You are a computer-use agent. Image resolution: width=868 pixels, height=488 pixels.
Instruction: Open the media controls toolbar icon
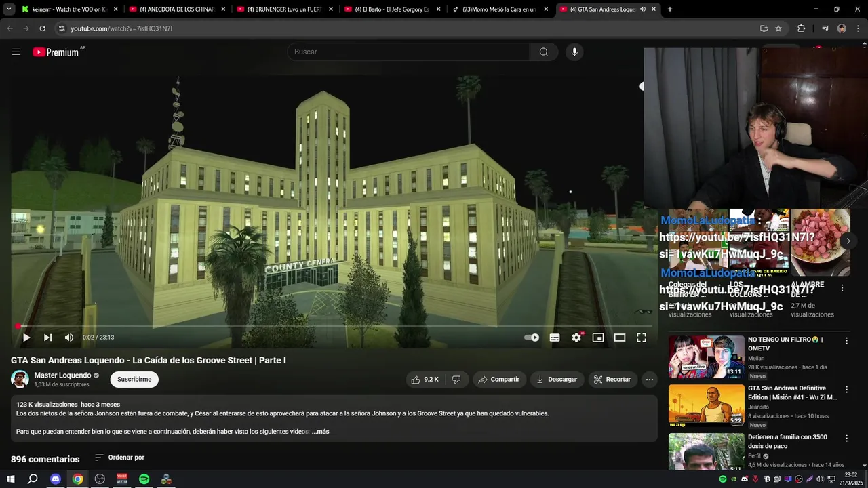pos(825,28)
